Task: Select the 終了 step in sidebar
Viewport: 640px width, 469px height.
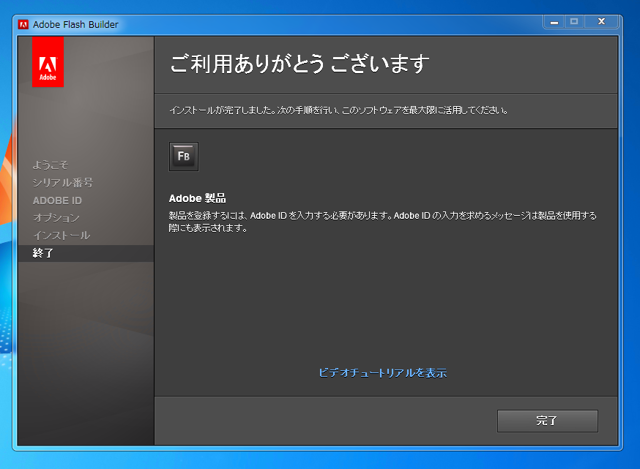Action: (x=86, y=253)
